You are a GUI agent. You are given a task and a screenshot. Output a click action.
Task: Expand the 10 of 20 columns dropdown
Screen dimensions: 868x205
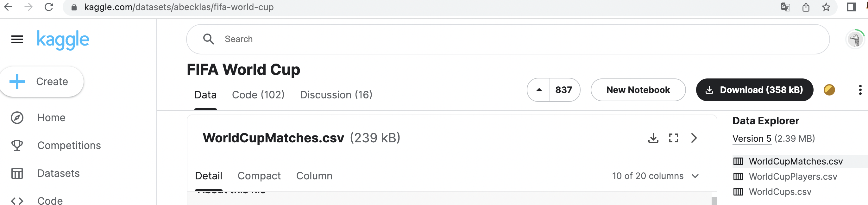655,176
